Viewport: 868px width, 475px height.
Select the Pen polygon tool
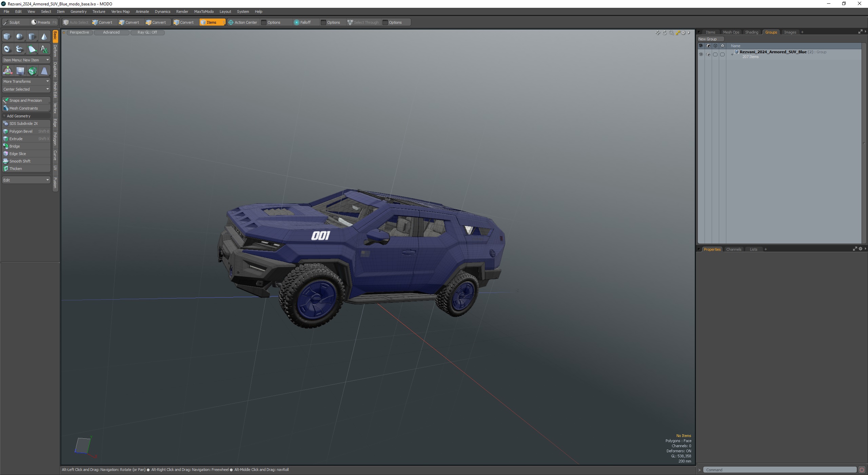[32, 49]
